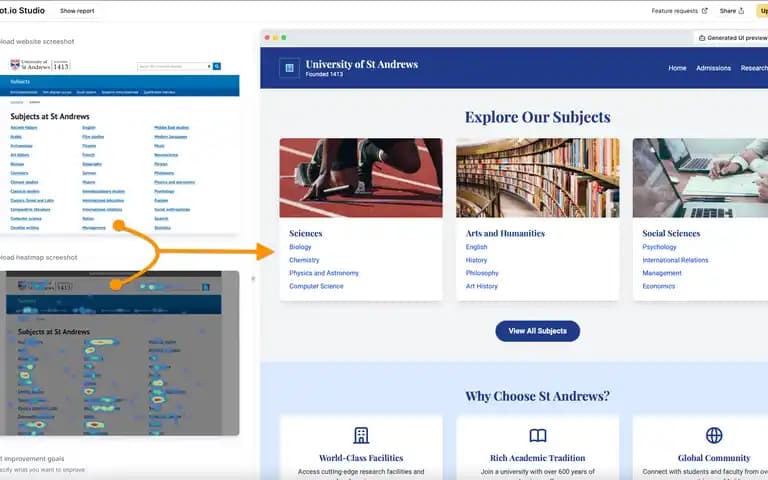768x480 pixels.
Task: Click the icon beside Generated UI preview
Action: pos(702,38)
